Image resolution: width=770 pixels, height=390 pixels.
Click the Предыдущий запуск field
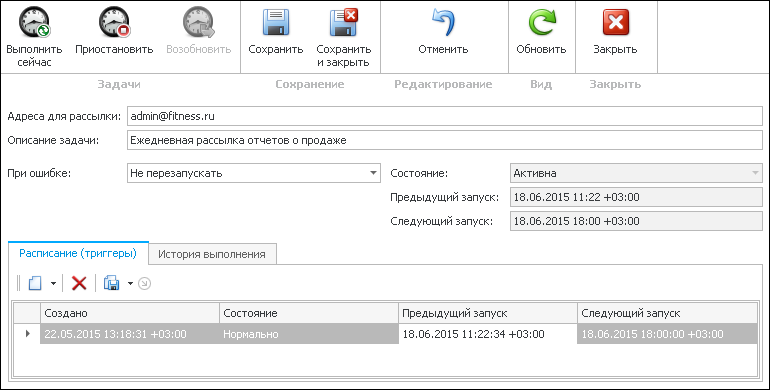(636, 197)
